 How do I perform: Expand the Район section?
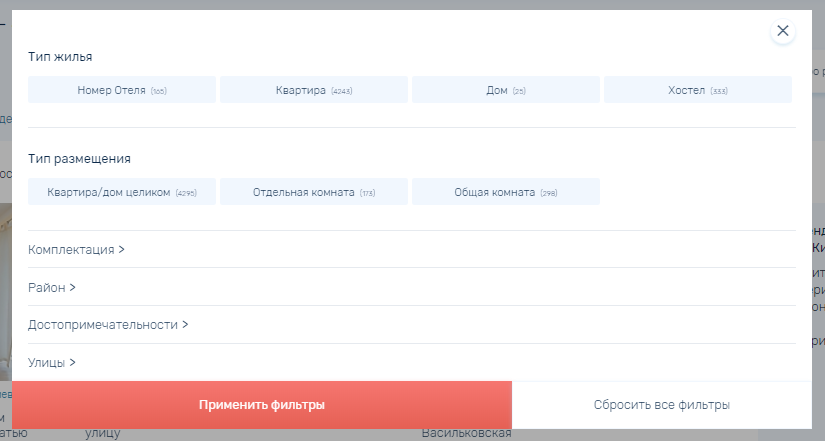point(52,287)
